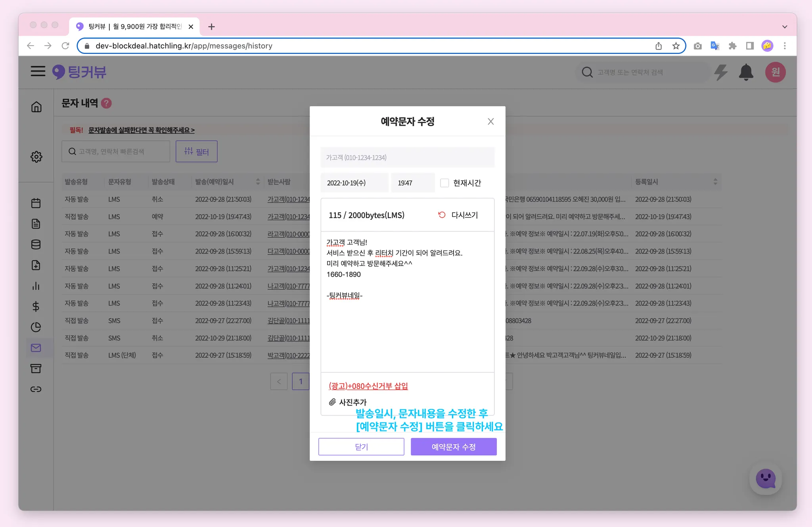The height and width of the screenshot is (527, 812).
Task: Click the (광고)+080수신거부 삽입 link
Action: (x=368, y=386)
